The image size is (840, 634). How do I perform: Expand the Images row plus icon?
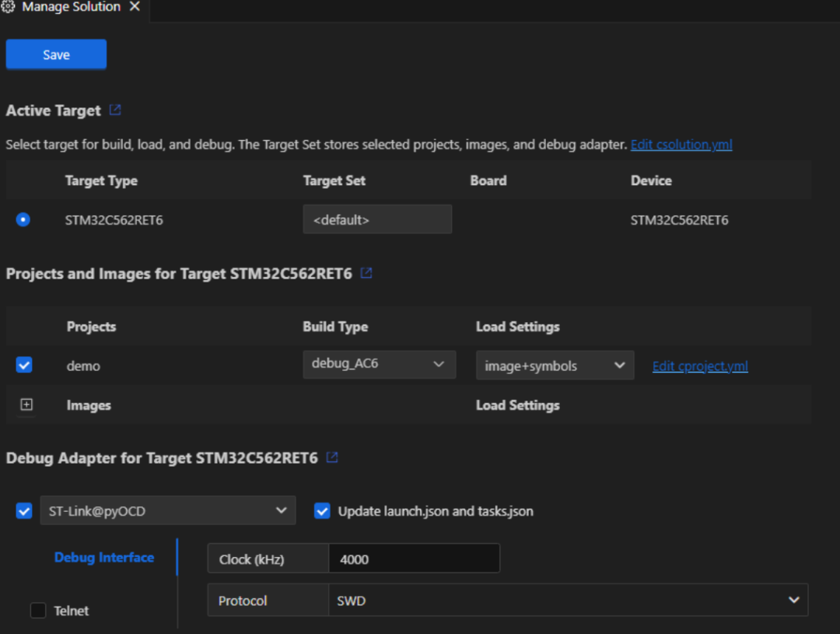tap(26, 405)
